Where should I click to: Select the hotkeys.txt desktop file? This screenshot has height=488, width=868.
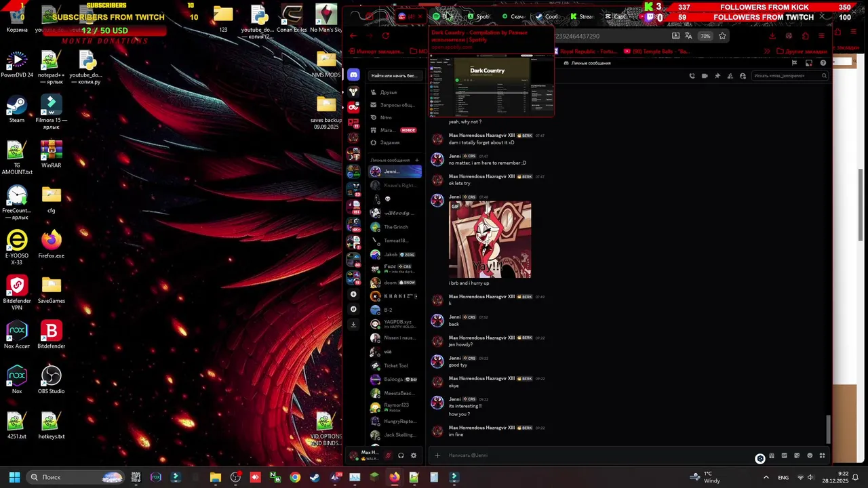(51, 425)
